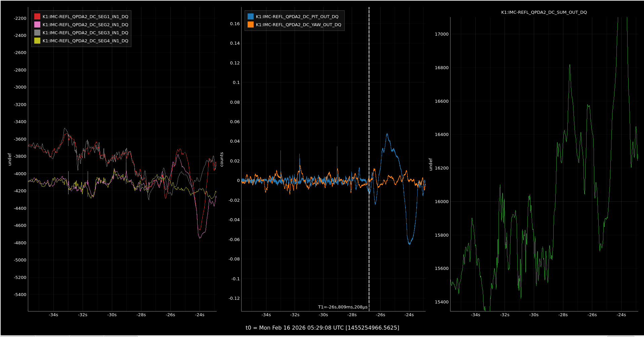Select the K1:IMC-REFL_QPDA2_DC_PIT_OUT_DQ legend entry
Viewport: 644px width, 337px height.
coord(297,16)
